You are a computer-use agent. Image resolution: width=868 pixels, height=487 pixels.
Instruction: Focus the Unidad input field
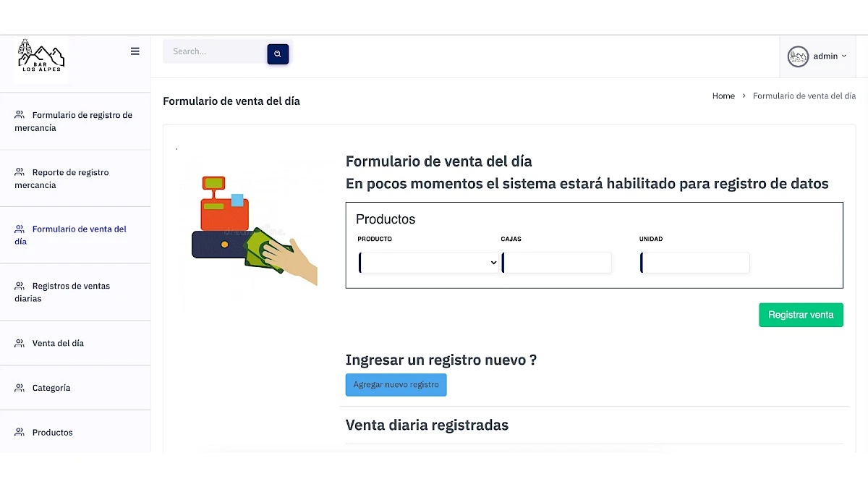[694, 262]
